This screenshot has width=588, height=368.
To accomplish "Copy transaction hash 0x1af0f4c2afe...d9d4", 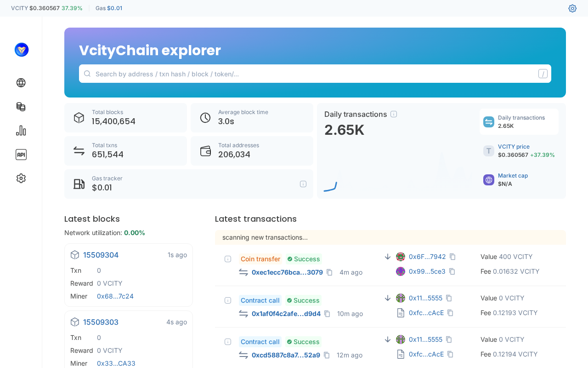I will 327,314.
